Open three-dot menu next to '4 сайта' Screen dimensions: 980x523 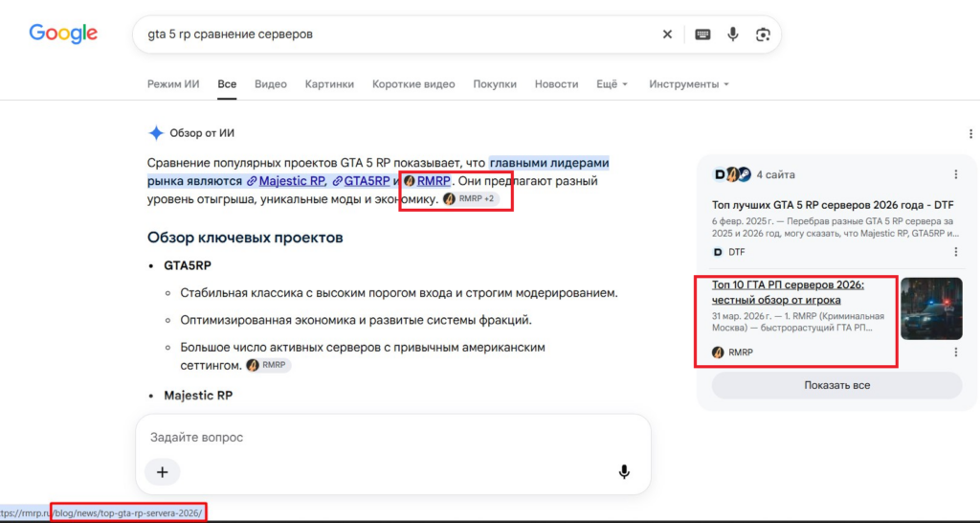[956, 174]
